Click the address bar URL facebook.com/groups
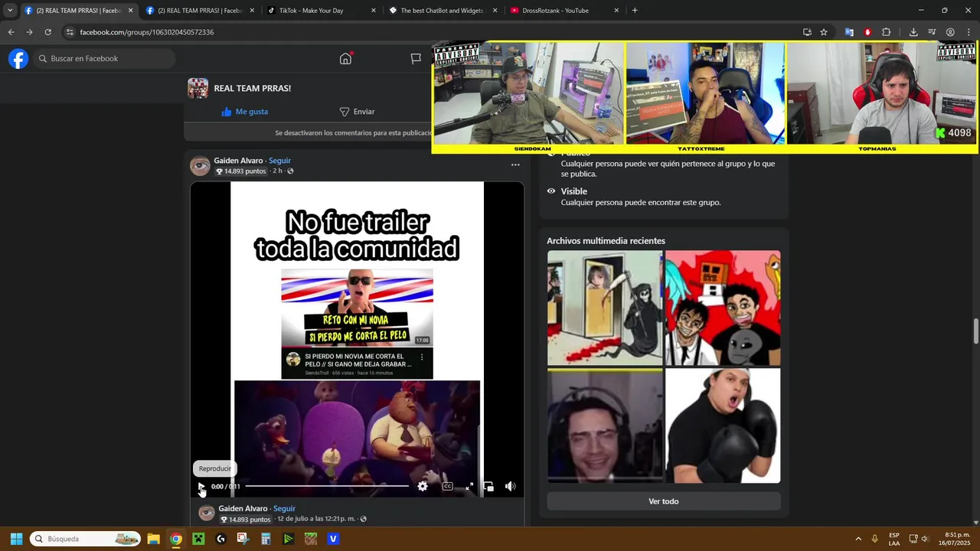 point(147,32)
